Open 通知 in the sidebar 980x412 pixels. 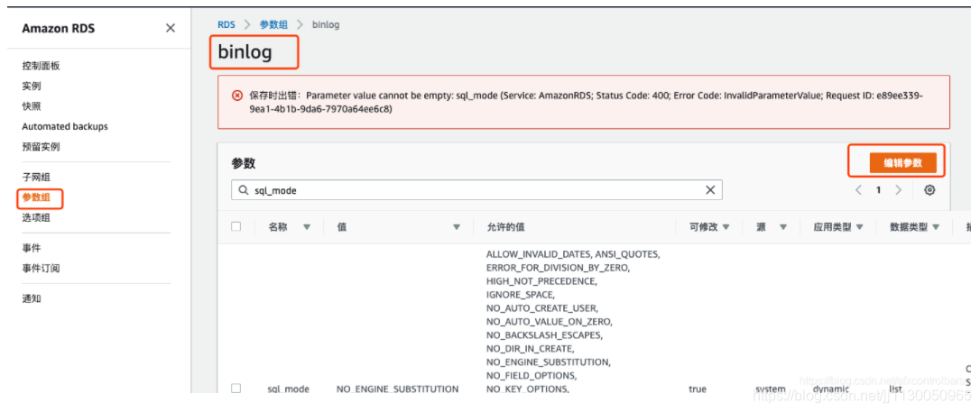pos(32,298)
